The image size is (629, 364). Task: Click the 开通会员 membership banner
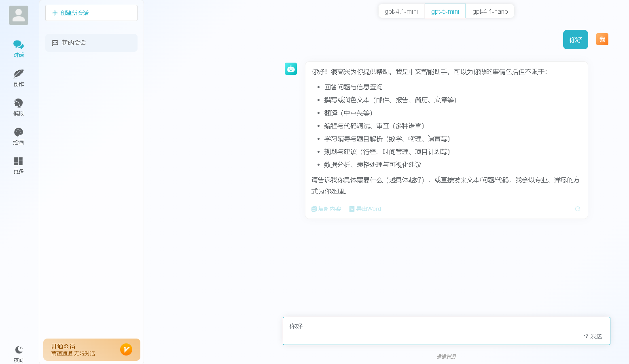point(92,349)
